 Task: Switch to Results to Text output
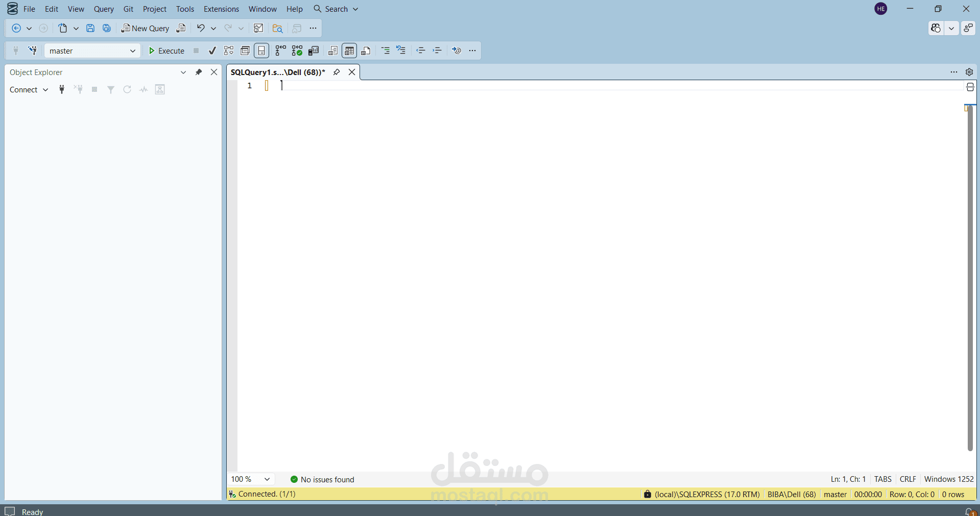pyautogui.click(x=333, y=51)
